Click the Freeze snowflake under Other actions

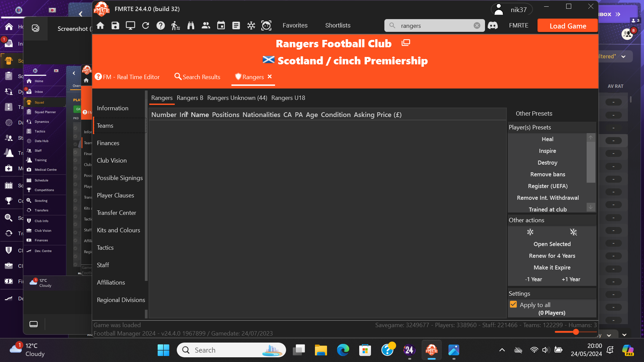530,232
